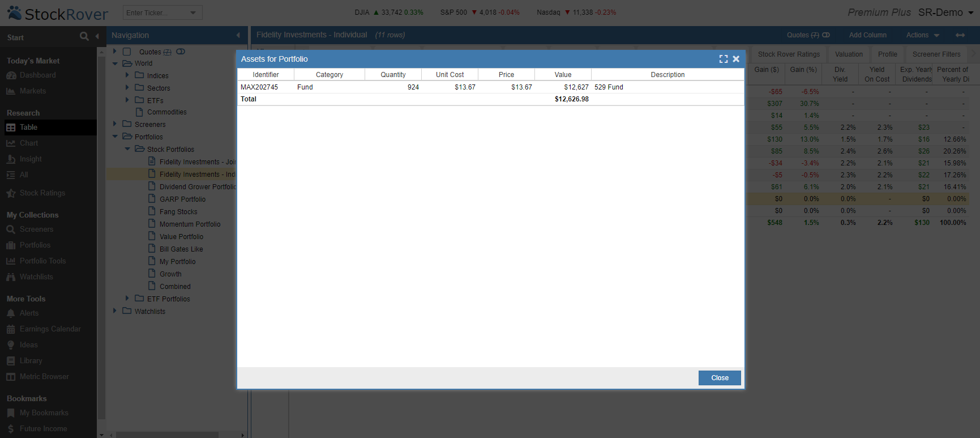This screenshot has height=438, width=980.
Task: Open Alerts under More Tools
Action: (29, 313)
